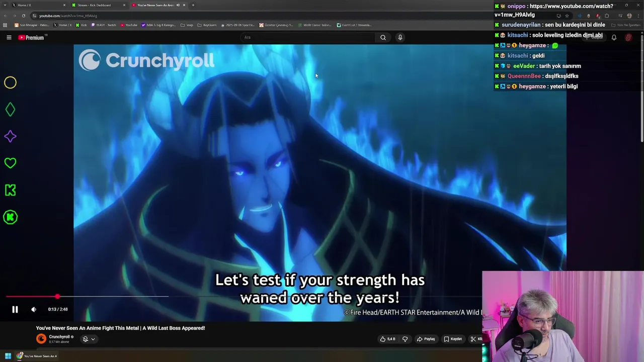Viewport: 644px width, 362px height.
Task: Open the YouTube hamburger guide menu
Action: tap(9, 37)
